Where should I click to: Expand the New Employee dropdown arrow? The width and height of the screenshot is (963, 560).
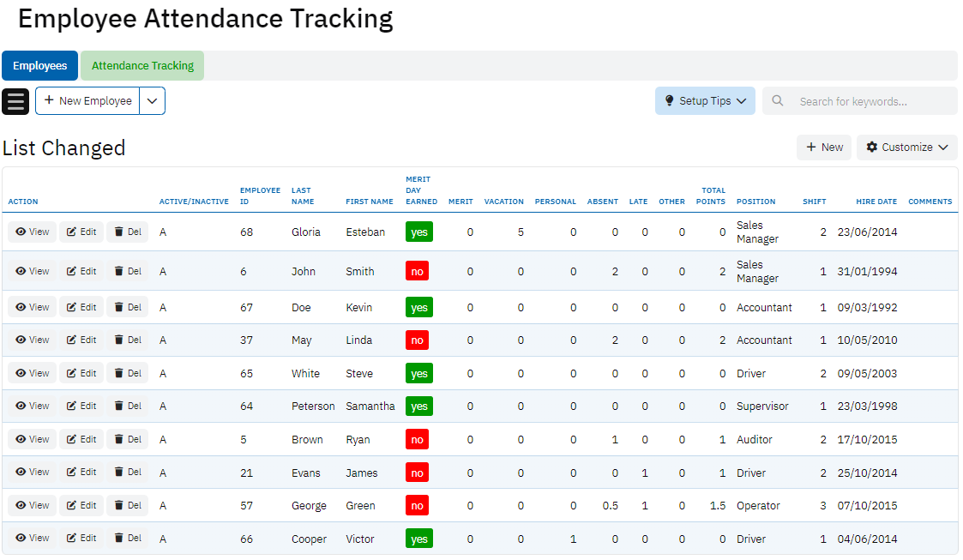click(x=152, y=101)
